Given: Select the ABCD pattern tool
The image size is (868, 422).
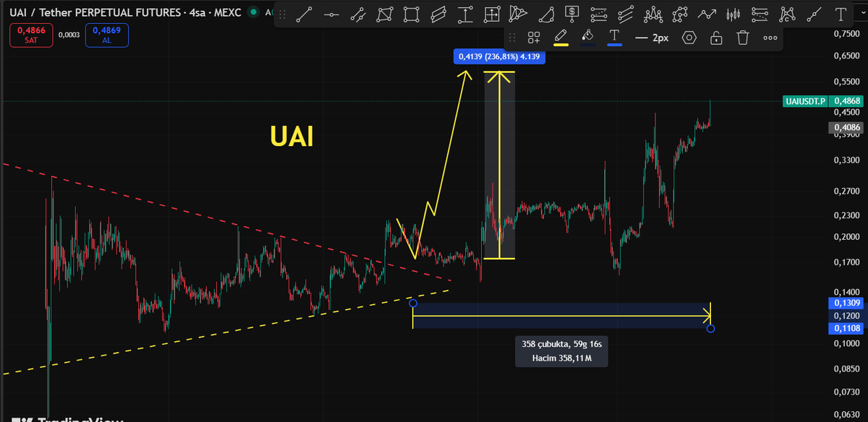Looking at the screenshot, I should [787, 14].
